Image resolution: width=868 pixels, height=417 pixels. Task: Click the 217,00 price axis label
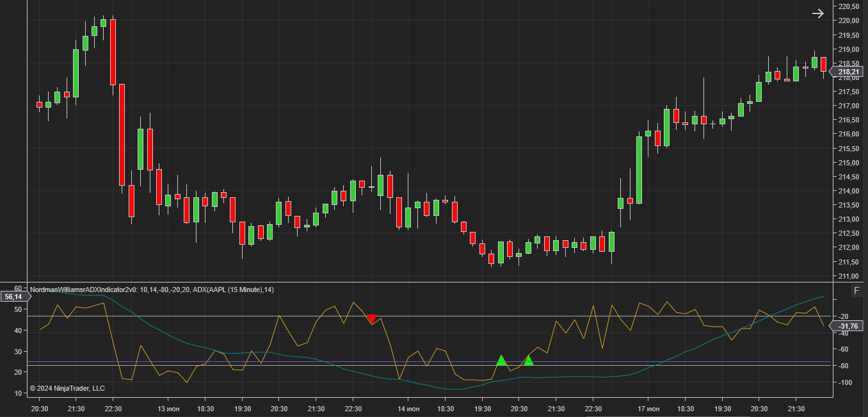click(x=848, y=106)
